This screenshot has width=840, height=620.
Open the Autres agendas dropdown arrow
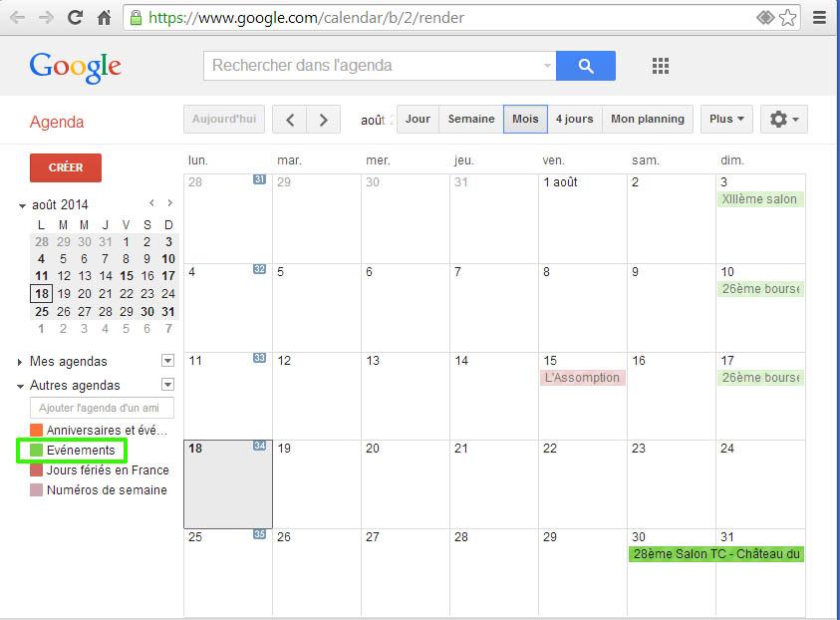[x=167, y=385]
